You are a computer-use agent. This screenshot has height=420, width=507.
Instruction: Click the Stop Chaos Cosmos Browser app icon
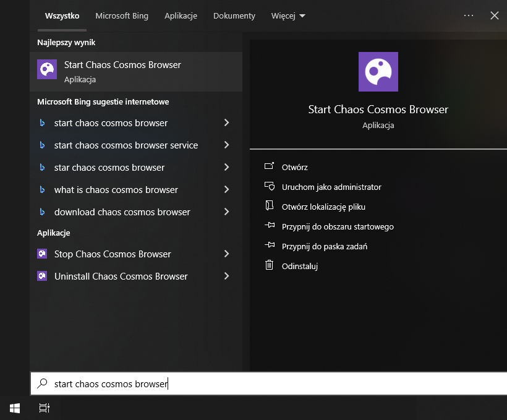[x=42, y=254]
